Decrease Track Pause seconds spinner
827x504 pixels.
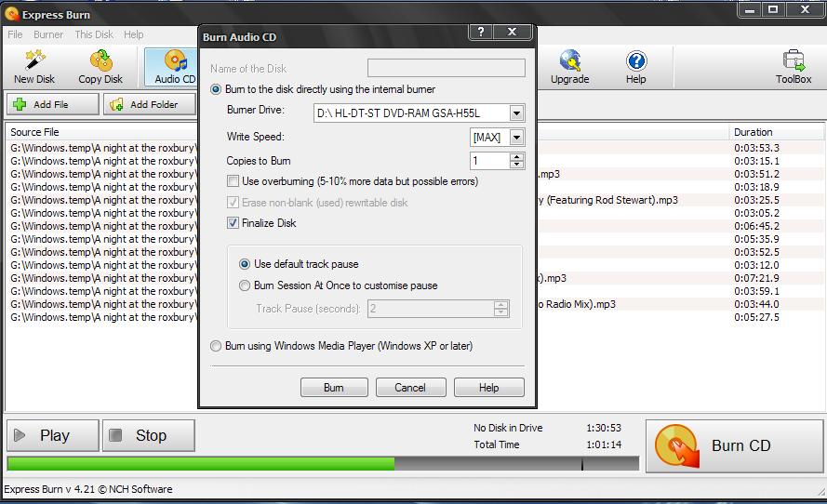pyautogui.click(x=501, y=312)
